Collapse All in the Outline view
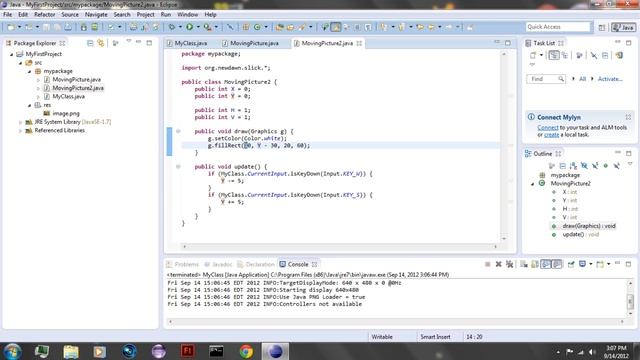This screenshot has height=360, width=640. tap(562, 165)
